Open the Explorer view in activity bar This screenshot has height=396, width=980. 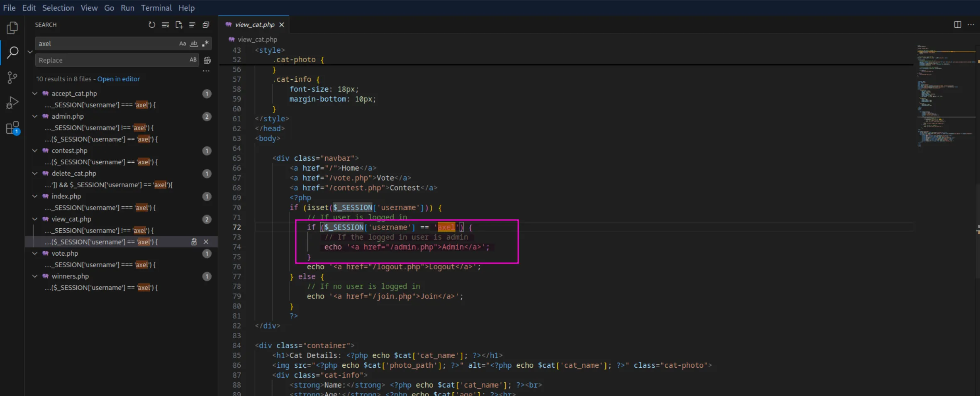12,28
